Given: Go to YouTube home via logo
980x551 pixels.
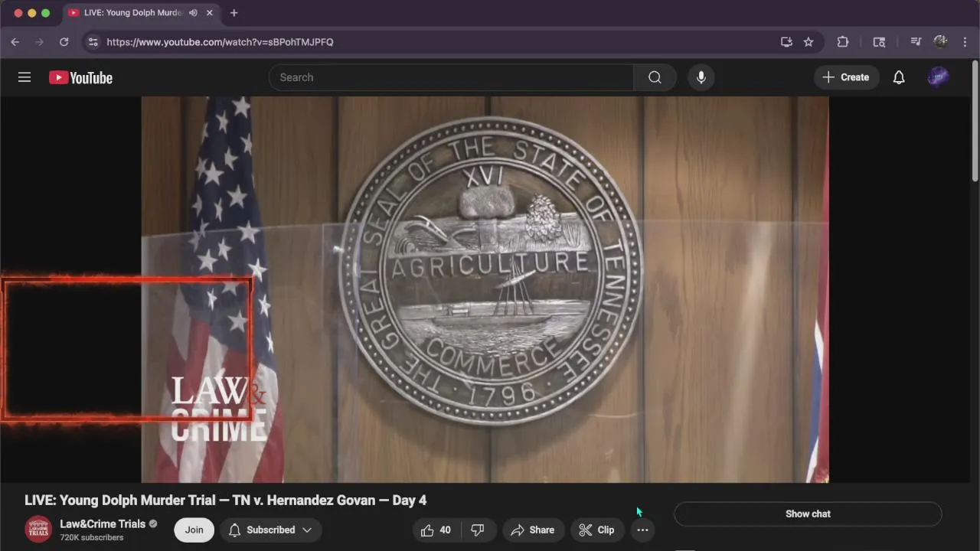Looking at the screenshot, I should [80, 77].
